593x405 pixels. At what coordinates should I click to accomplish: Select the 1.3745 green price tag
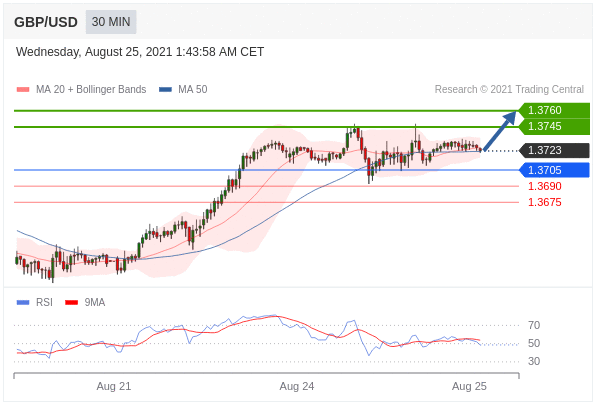(x=554, y=126)
